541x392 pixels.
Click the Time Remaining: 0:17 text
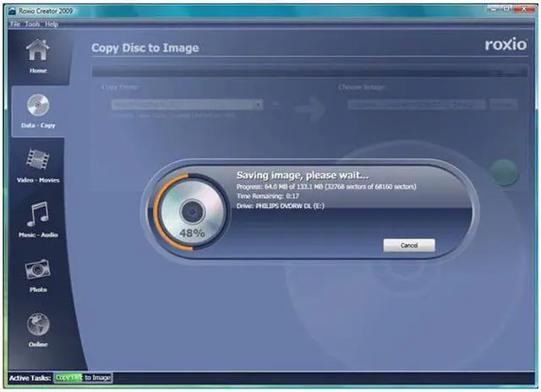tap(268, 196)
